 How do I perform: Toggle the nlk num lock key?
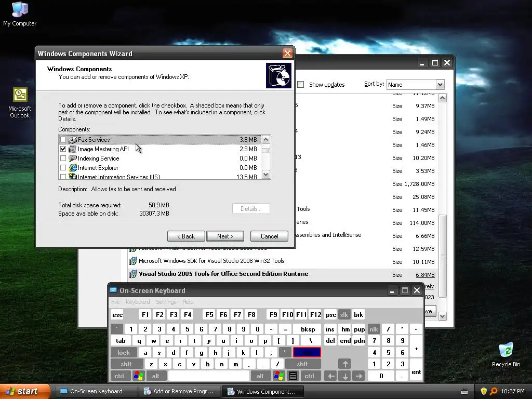point(374,329)
